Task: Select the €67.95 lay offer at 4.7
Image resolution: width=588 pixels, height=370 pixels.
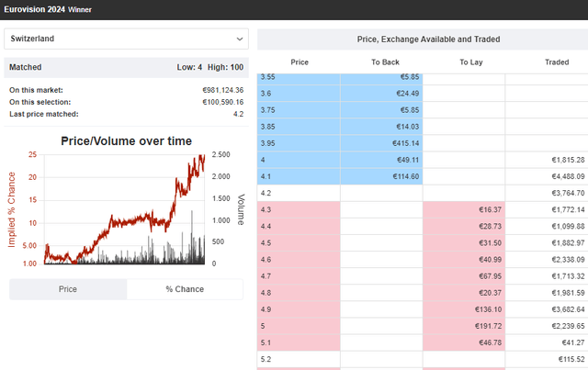Action: tap(464, 275)
